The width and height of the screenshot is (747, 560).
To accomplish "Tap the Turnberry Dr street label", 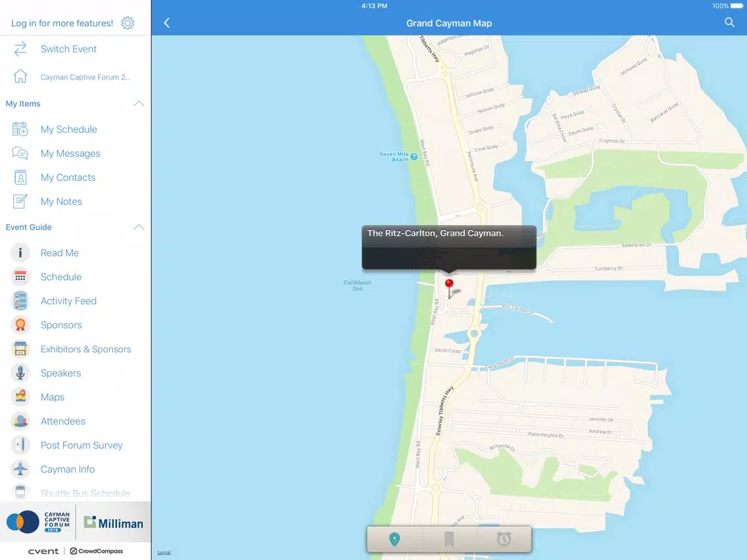I will coord(608,269).
